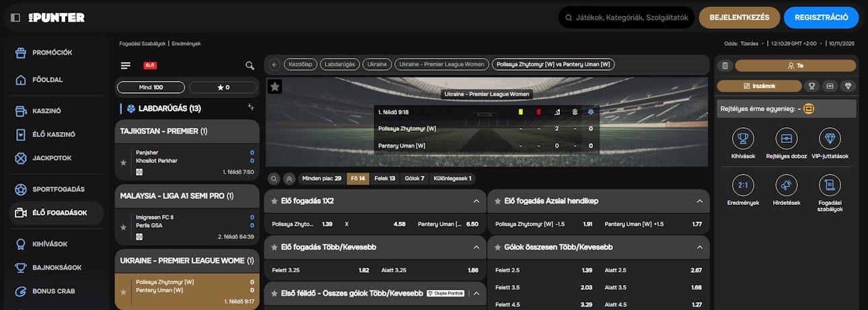Click the betslip icon beside Te button
This screenshot has width=868, height=310.
(x=725, y=65)
